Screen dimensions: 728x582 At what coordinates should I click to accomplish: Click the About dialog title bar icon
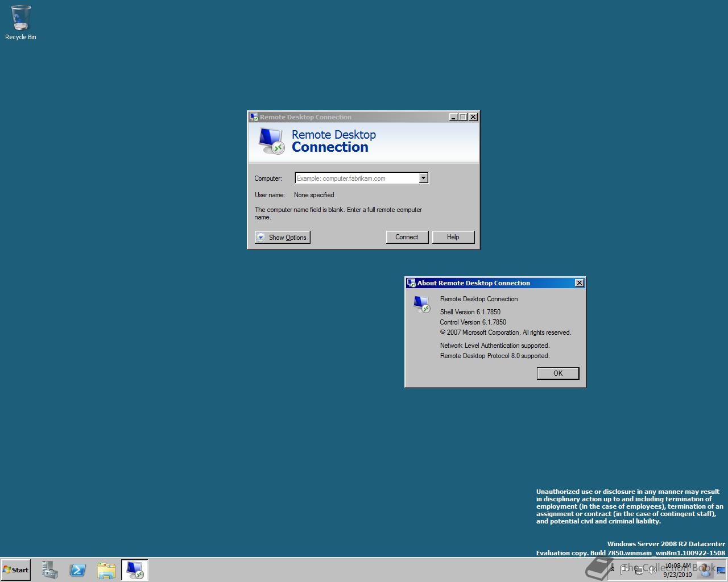click(x=411, y=283)
